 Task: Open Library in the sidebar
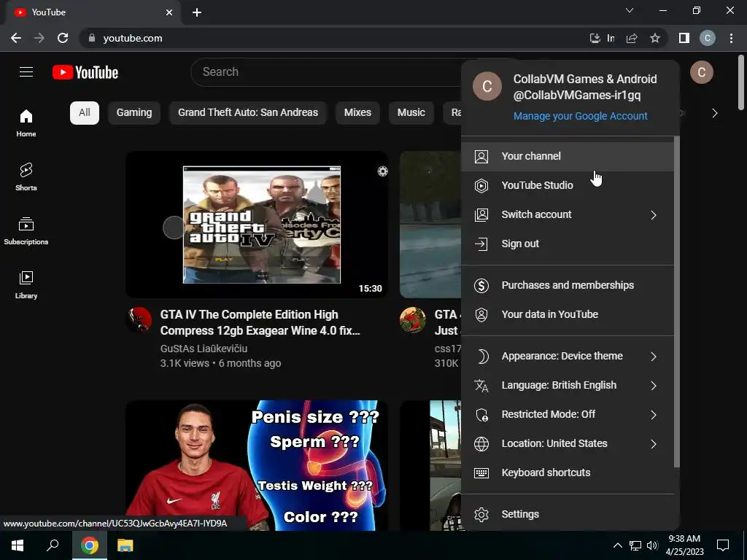(26, 285)
